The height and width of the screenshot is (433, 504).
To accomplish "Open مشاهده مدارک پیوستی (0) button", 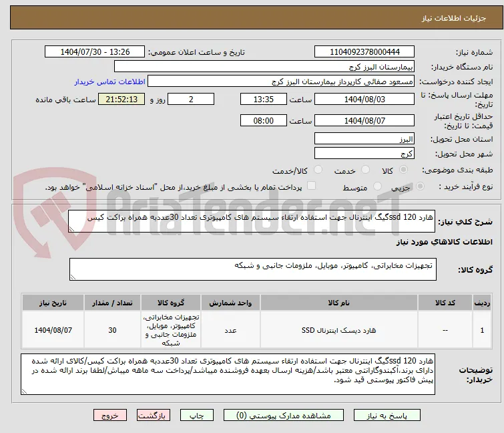I will (284, 416).
